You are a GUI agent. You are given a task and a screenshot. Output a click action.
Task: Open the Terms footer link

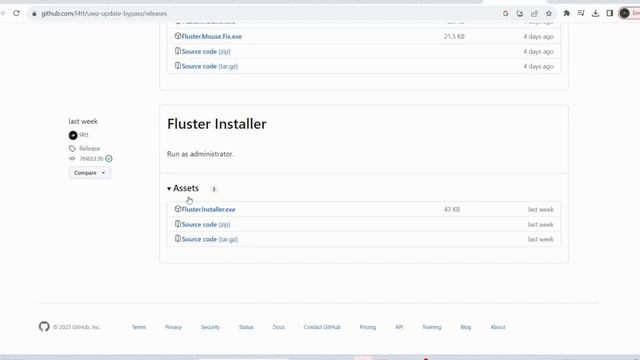[x=139, y=327]
